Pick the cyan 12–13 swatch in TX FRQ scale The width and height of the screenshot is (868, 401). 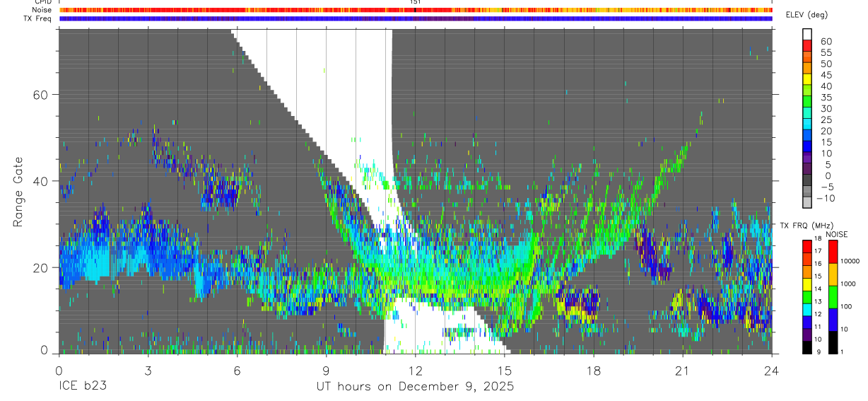807,310
